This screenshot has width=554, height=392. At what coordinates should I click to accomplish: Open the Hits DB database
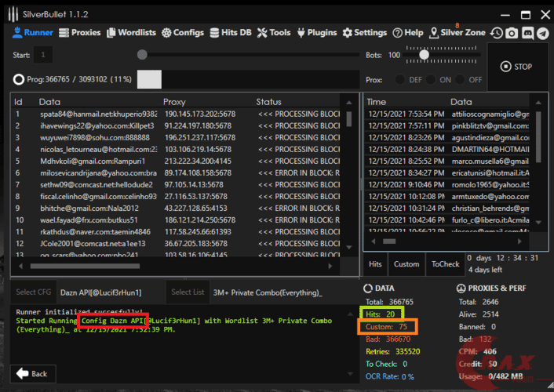pos(231,33)
